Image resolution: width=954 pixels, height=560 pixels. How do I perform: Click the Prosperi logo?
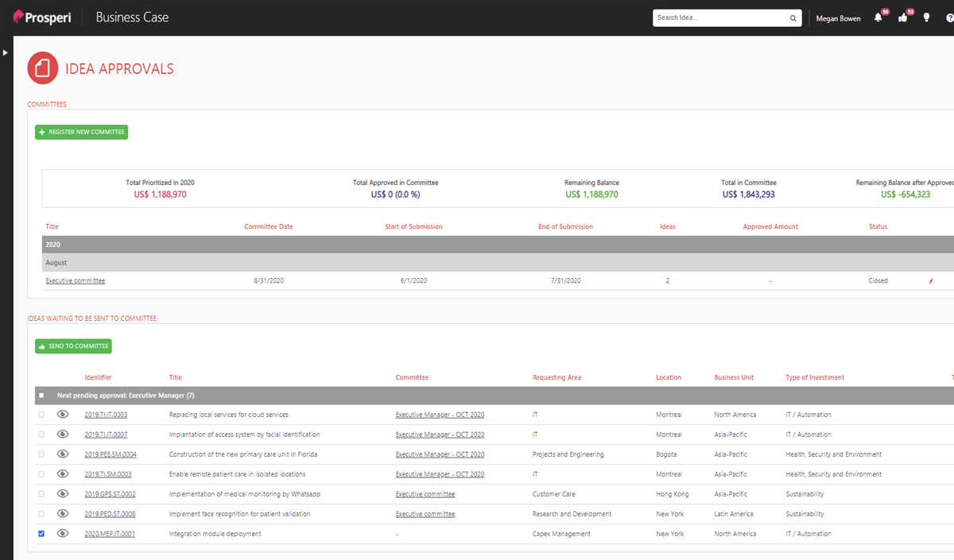42,17
